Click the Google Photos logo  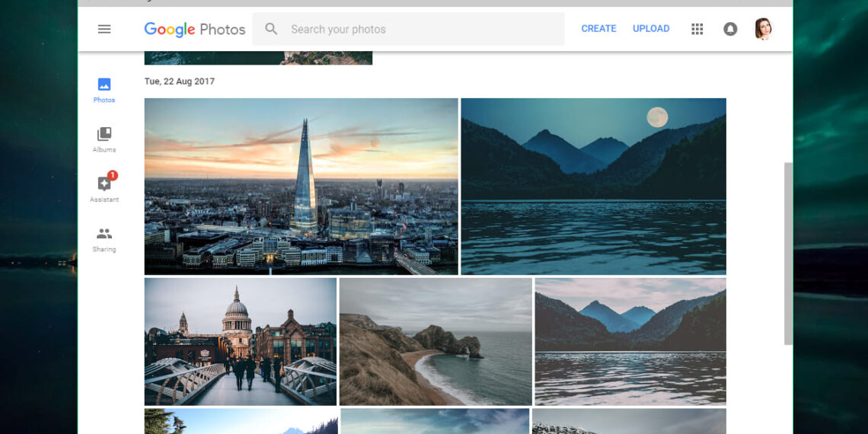coord(195,30)
